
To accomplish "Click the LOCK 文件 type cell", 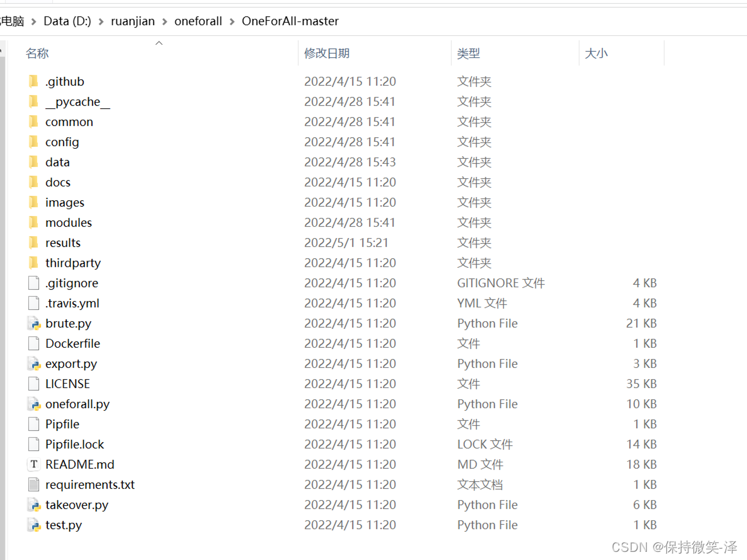I will coord(485,444).
